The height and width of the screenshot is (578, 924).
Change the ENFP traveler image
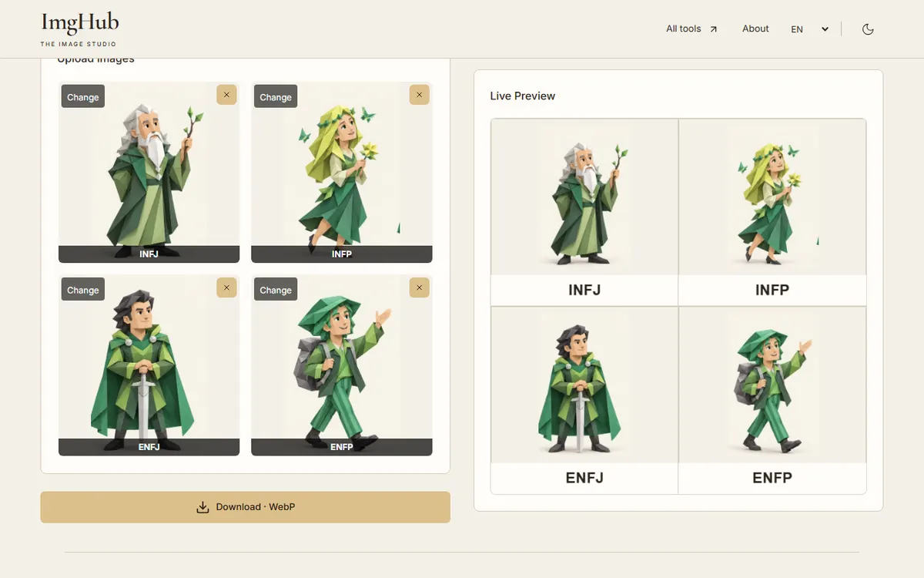[276, 290]
